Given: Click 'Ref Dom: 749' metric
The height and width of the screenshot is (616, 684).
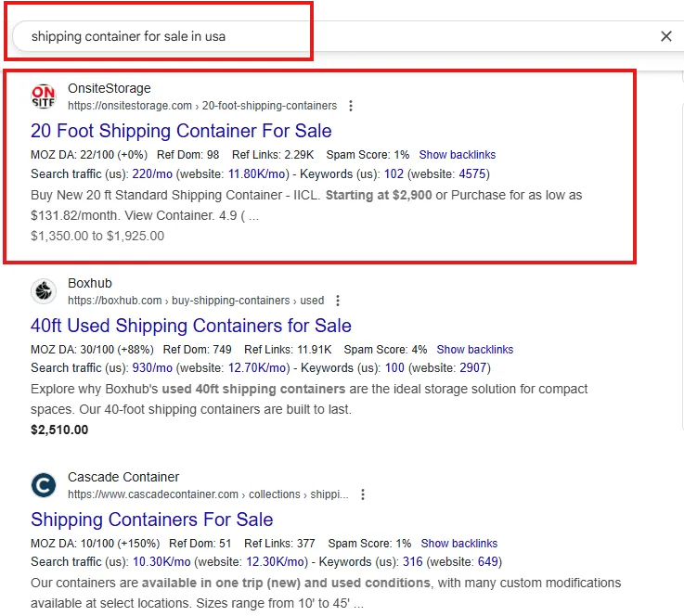Looking at the screenshot, I should (x=197, y=350).
